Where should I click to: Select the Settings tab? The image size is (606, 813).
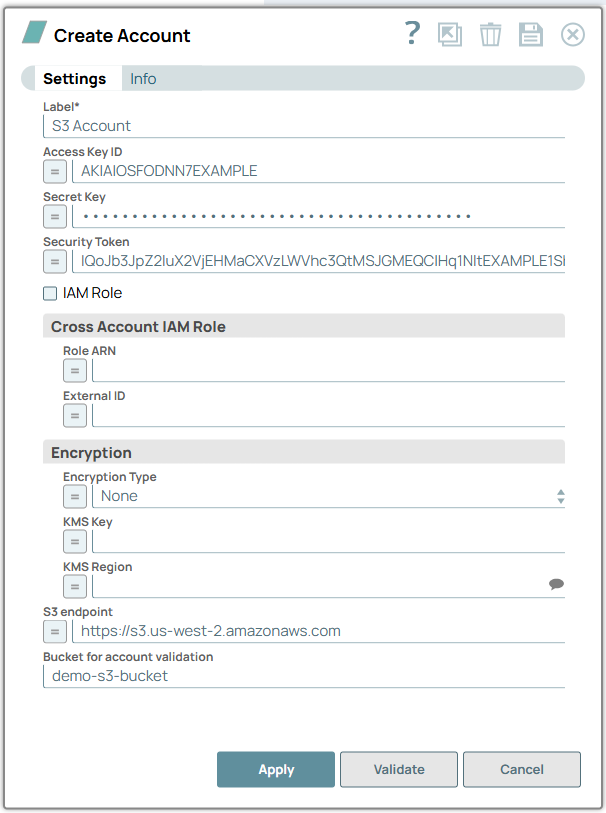click(x=75, y=79)
